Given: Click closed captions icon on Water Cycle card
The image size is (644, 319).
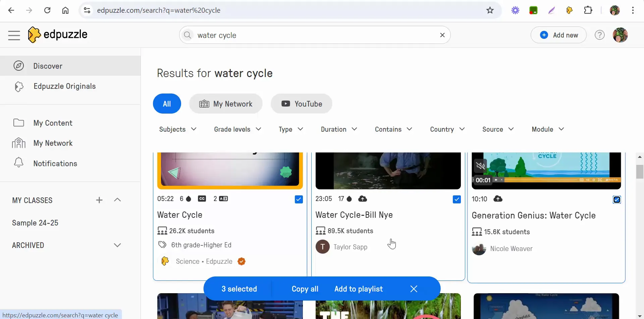Looking at the screenshot, I should pyautogui.click(x=202, y=199).
